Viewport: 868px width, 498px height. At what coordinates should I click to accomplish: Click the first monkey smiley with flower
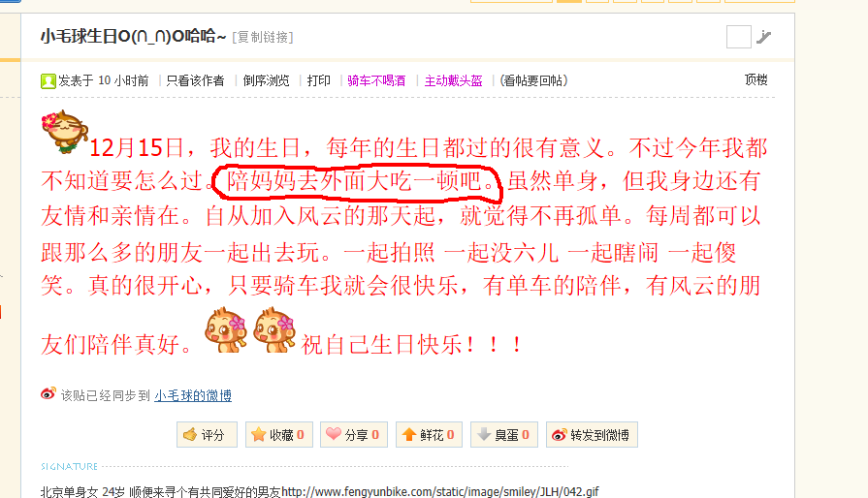225,330
